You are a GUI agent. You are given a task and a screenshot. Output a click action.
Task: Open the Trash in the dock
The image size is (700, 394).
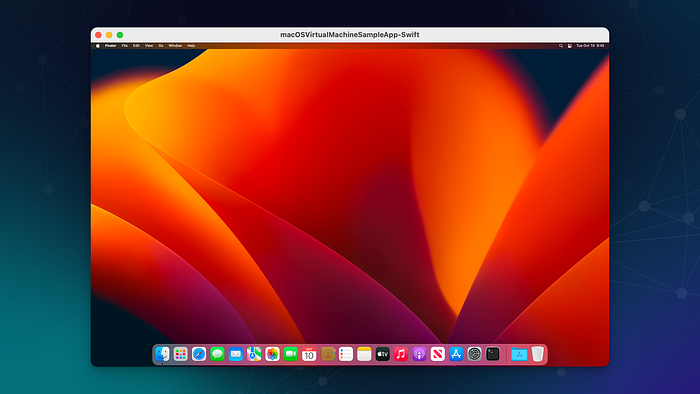[538, 354]
